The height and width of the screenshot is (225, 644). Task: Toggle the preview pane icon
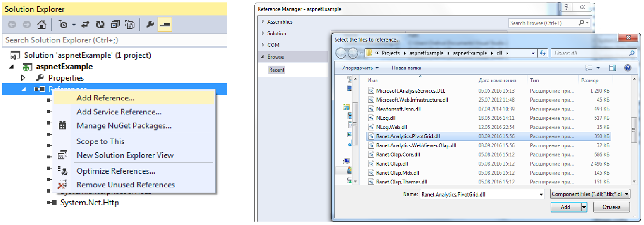pos(613,68)
